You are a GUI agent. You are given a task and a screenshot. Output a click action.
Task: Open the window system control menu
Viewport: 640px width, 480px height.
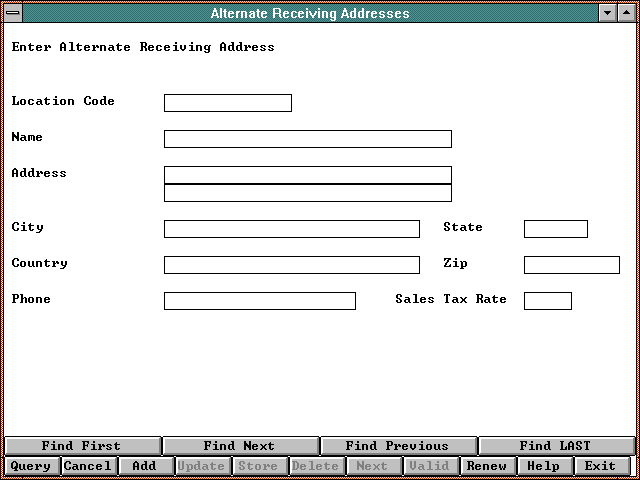(x=11, y=13)
